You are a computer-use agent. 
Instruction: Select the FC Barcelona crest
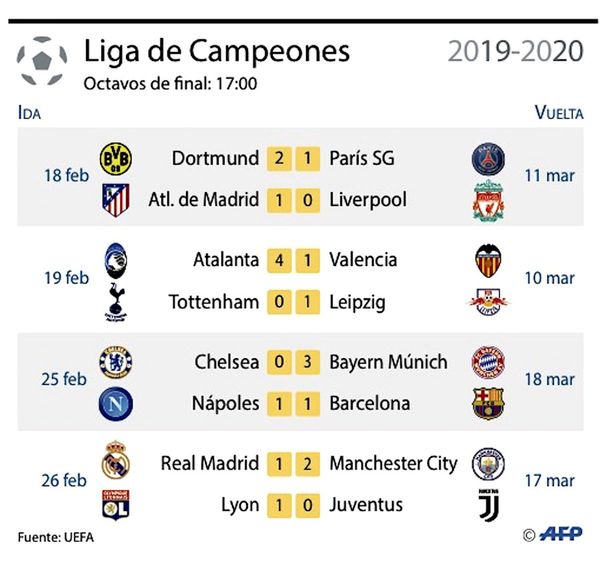(488, 404)
